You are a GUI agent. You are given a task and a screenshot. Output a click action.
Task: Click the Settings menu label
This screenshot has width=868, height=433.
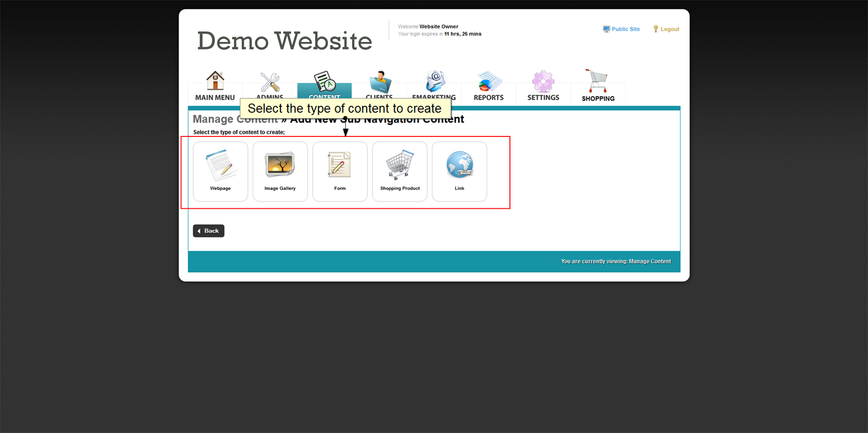point(543,98)
